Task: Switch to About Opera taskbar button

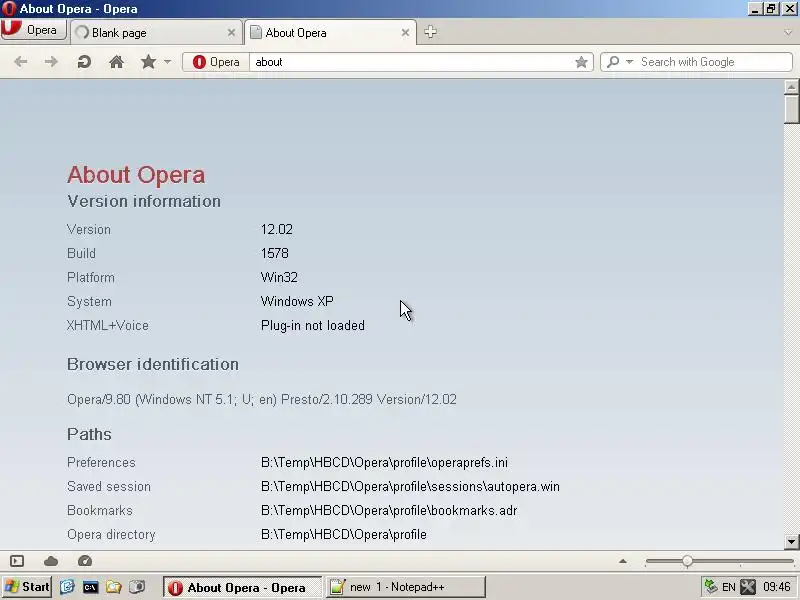Action: (242, 587)
